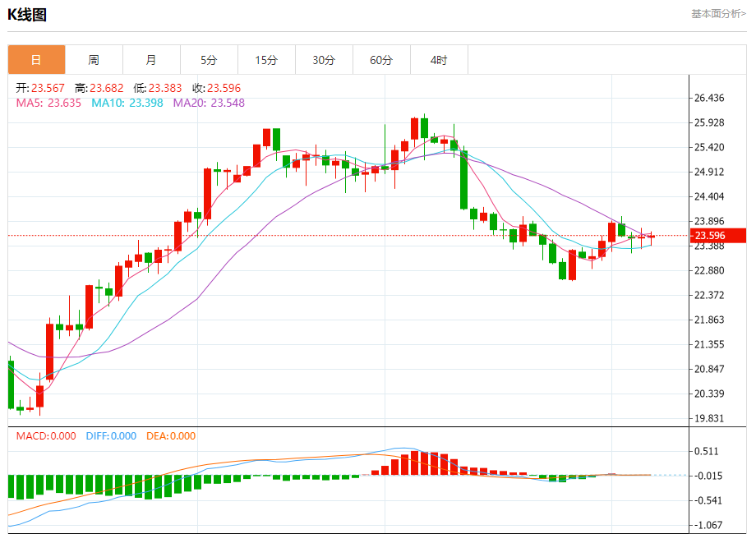The width and height of the screenshot is (756, 534).
Task: Click the 0.511 MACD axis label
Action: 706,452
